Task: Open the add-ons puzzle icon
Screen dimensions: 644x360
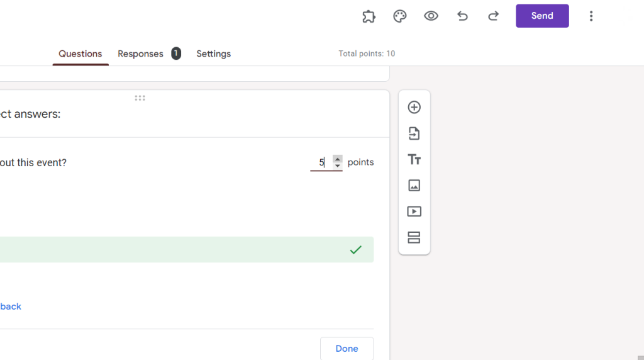Action: tap(369, 16)
